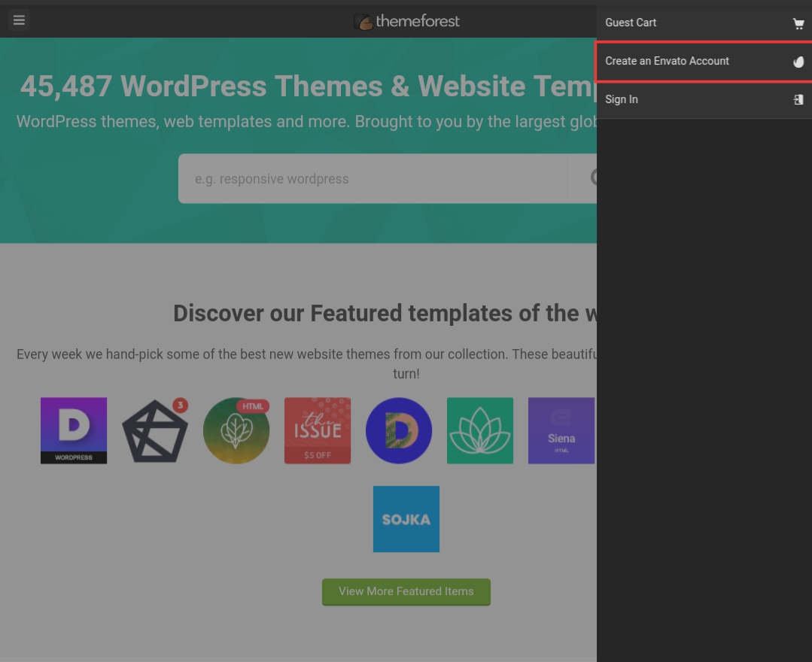Image resolution: width=812 pixels, height=662 pixels.
Task: Open the blue SOJKA thumbnail
Action: (406, 519)
